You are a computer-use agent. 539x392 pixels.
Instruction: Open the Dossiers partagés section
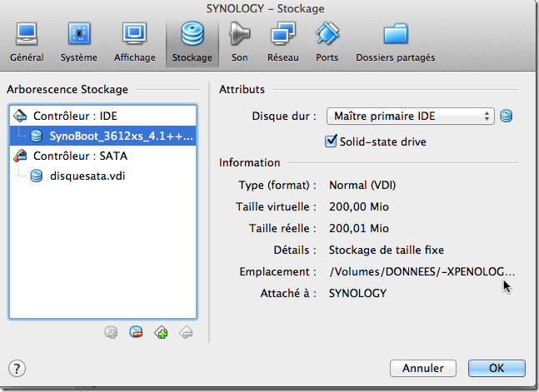(396, 43)
